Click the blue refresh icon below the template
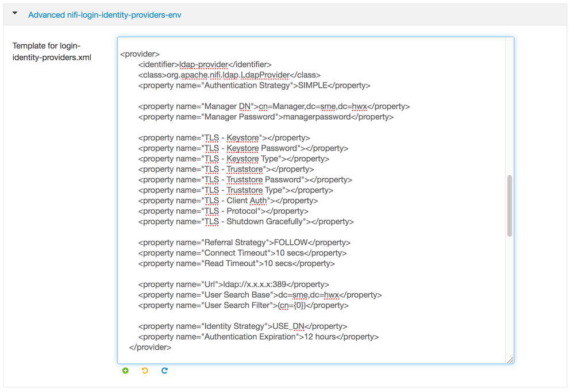The image size is (574, 392). pos(164,371)
